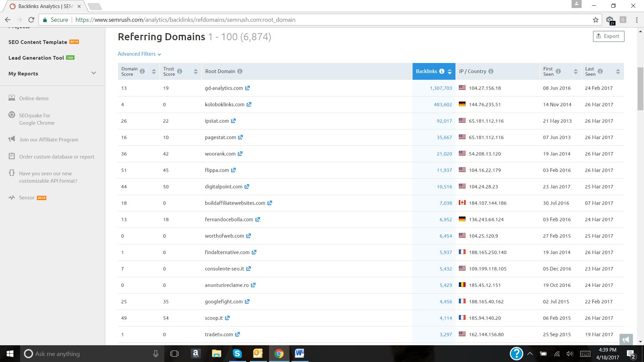Open Online demo
The width and height of the screenshot is (644, 362).
coord(34,98)
